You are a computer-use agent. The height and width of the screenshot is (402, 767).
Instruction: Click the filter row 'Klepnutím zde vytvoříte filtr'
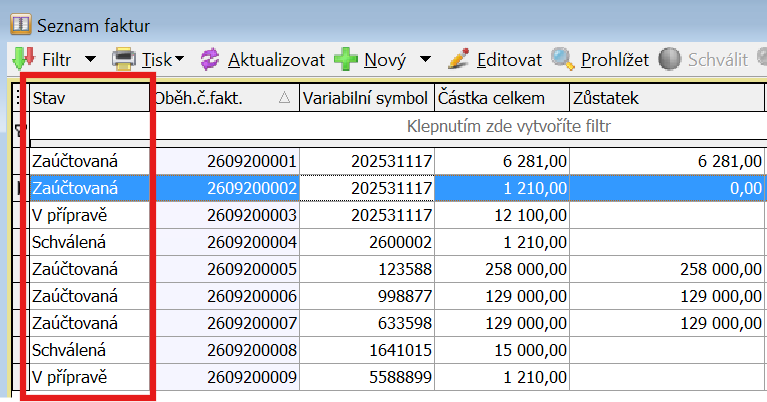click(509, 126)
